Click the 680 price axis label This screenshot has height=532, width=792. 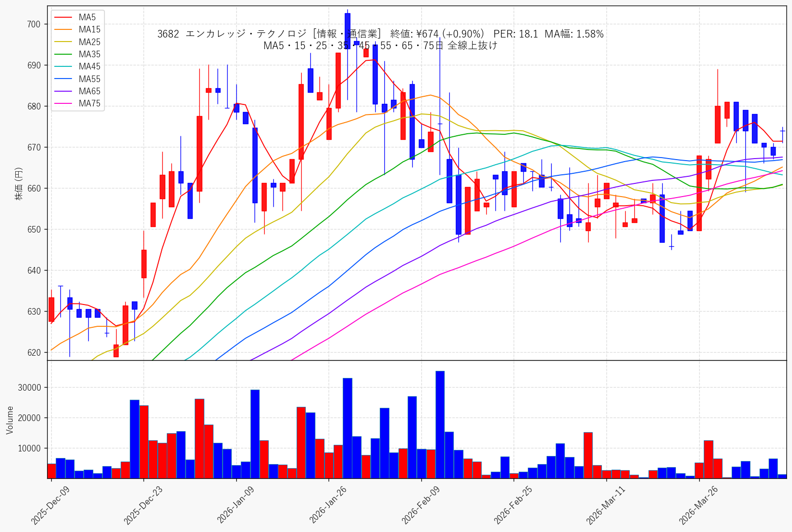(x=33, y=106)
